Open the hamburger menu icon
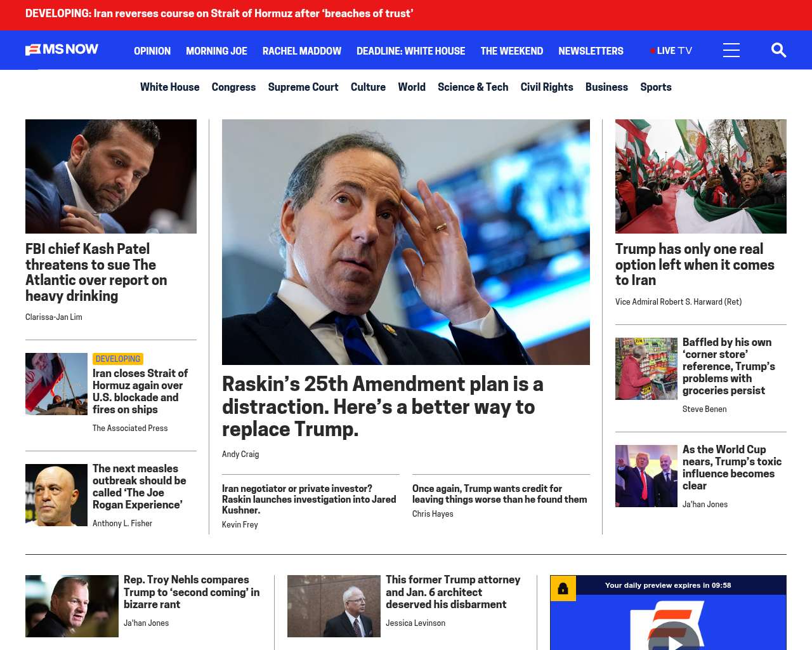This screenshot has height=650, width=812. pos(731,50)
